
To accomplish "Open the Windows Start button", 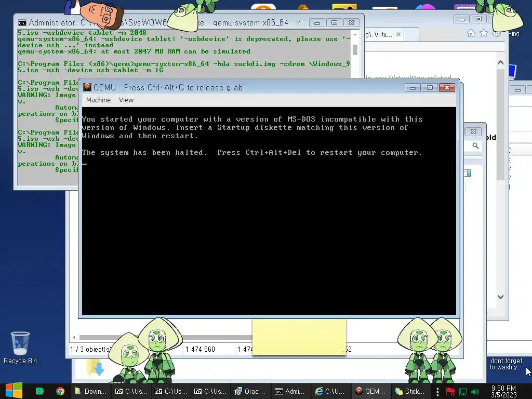I will click(x=14, y=391).
